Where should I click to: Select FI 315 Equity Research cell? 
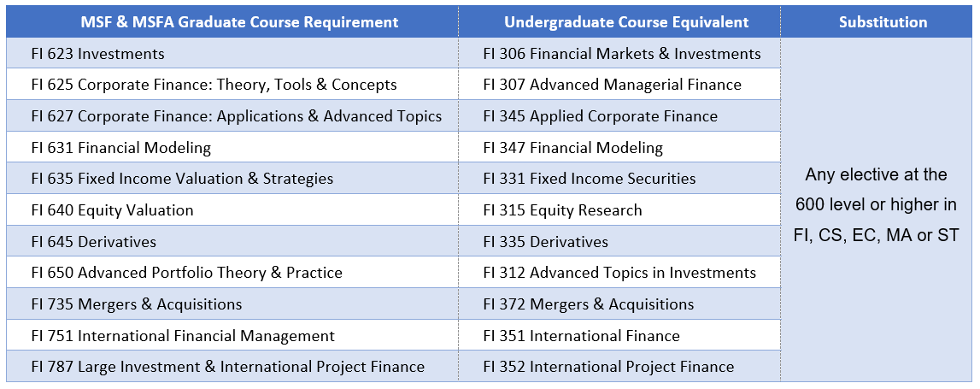(x=619, y=209)
